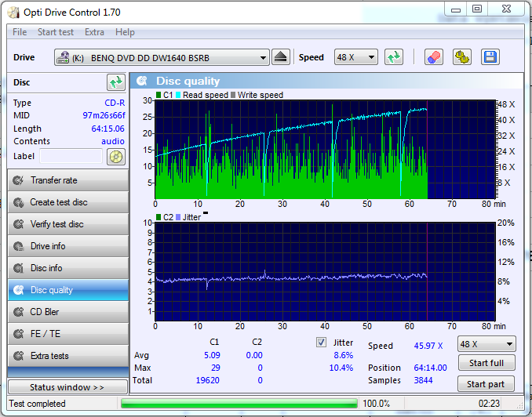The width and height of the screenshot is (532, 417).
Task: Click the Opti Drive Control title icon
Action: pos(13,13)
